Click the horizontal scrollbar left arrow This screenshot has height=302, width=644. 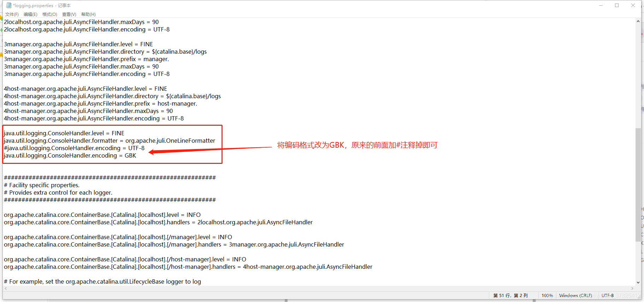click(x=6, y=289)
